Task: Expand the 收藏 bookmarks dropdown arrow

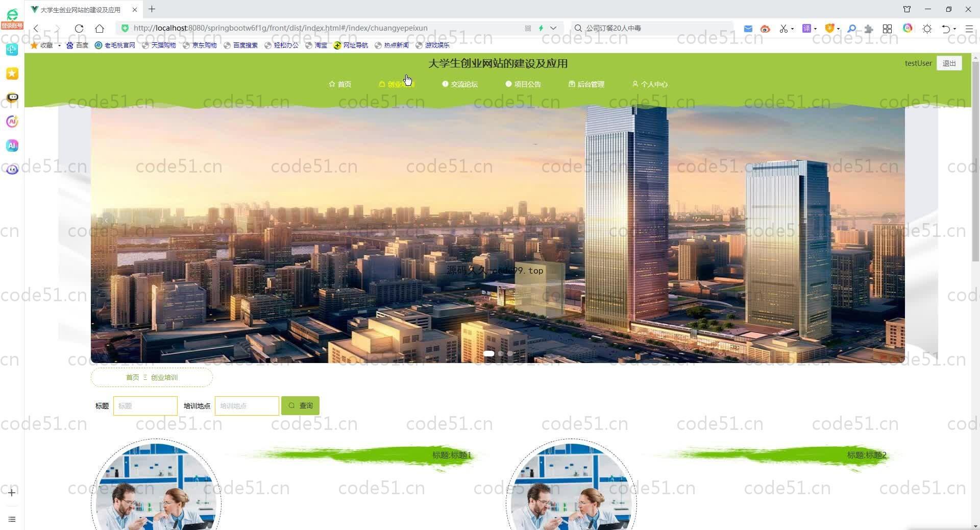Action: tap(59, 45)
